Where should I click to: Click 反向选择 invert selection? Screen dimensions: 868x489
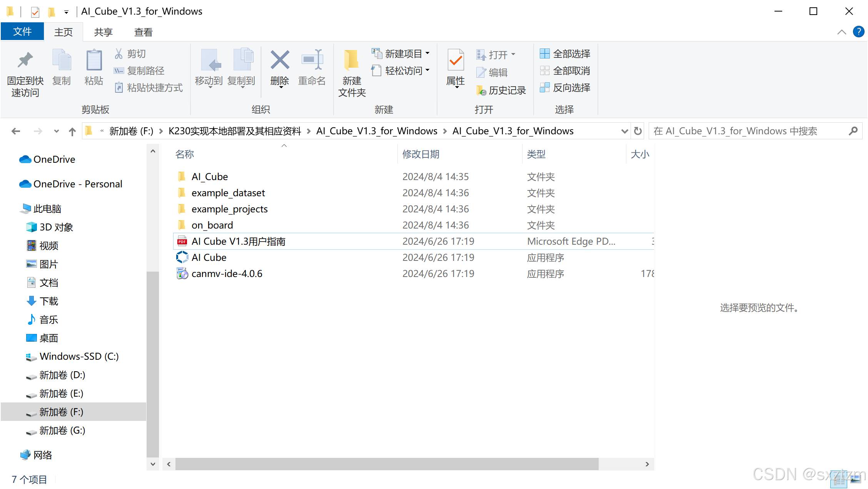tap(565, 88)
